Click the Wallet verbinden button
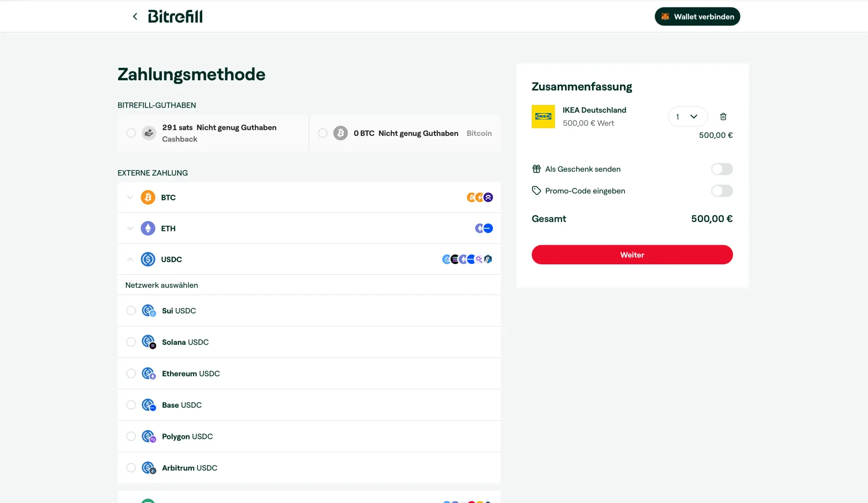 pyautogui.click(x=697, y=16)
